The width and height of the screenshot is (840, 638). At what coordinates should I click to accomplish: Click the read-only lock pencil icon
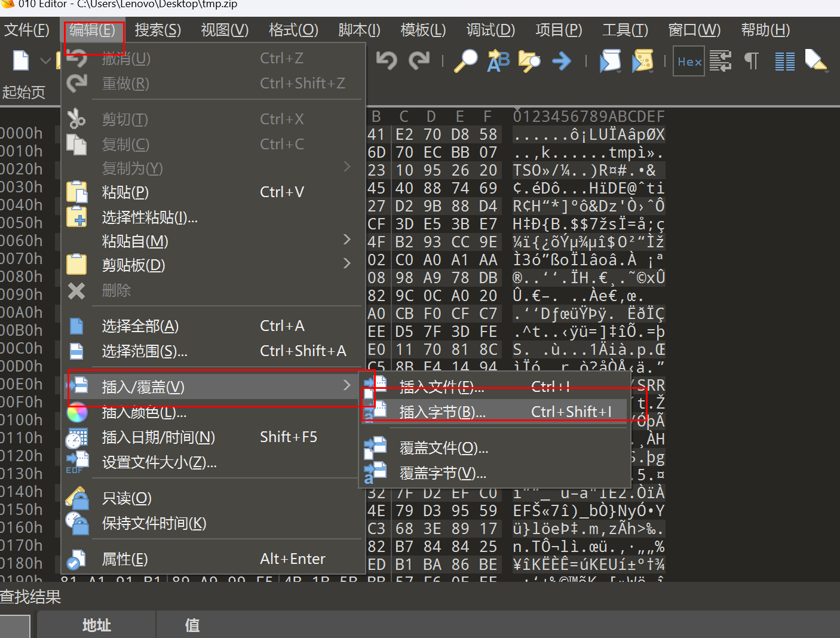point(77,498)
